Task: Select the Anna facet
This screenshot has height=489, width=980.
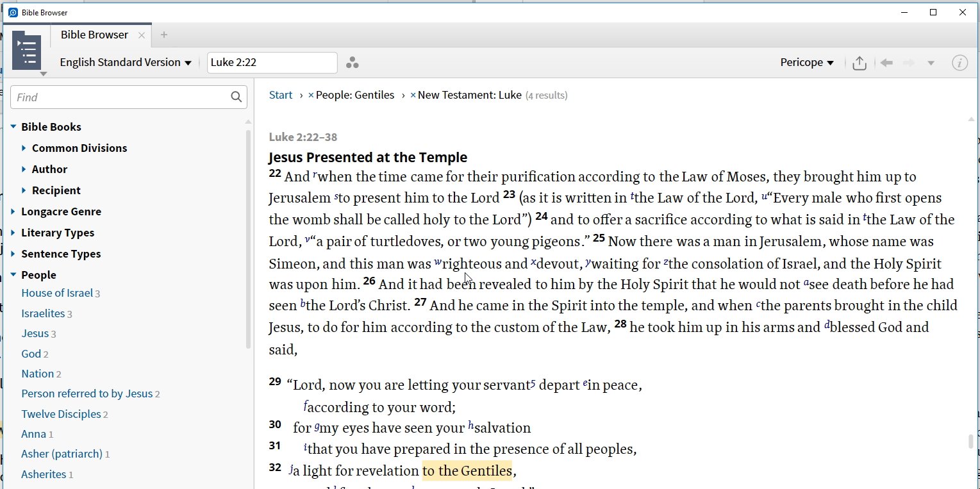Action: tap(33, 434)
